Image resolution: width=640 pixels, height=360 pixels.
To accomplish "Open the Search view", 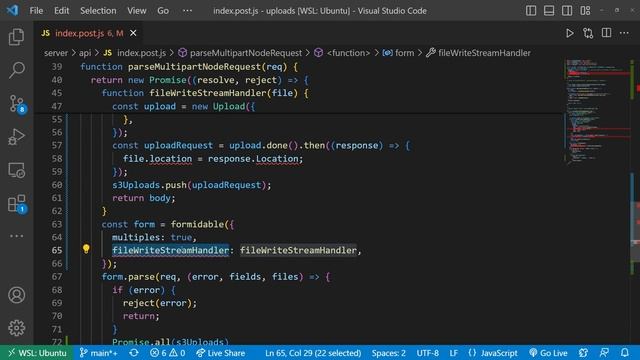I will tap(16, 70).
